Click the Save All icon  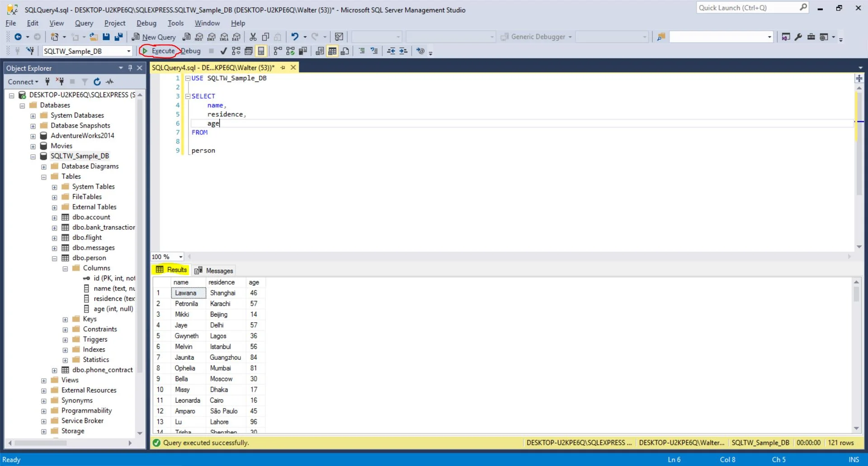point(119,37)
